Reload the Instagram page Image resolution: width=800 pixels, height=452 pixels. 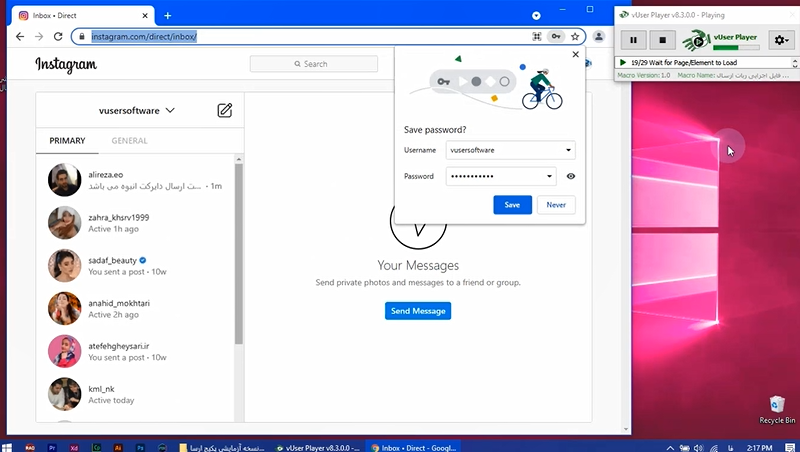[58, 36]
